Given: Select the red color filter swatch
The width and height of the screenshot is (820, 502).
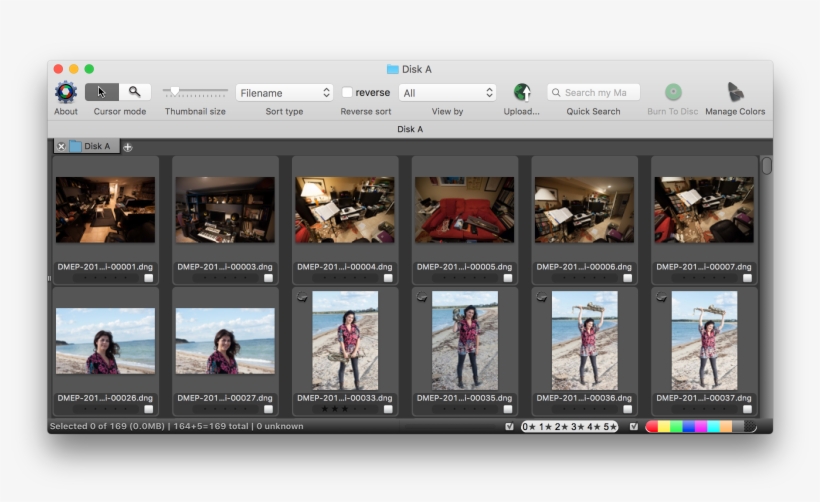Looking at the screenshot, I should tap(652, 427).
